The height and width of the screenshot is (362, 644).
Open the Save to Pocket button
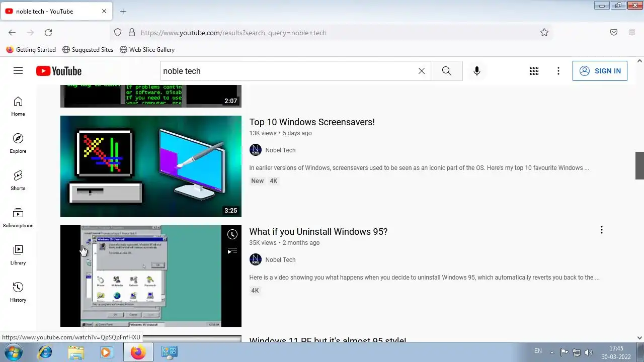614,33
